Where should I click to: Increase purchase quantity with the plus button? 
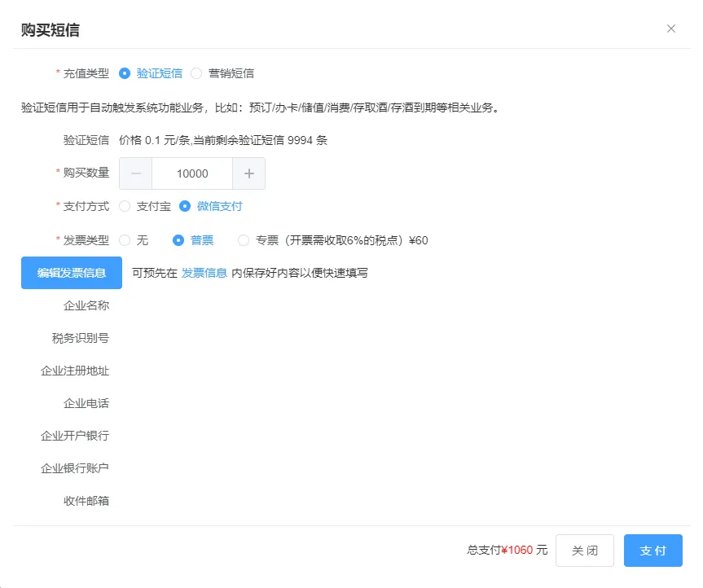click(x=249, y=173)
